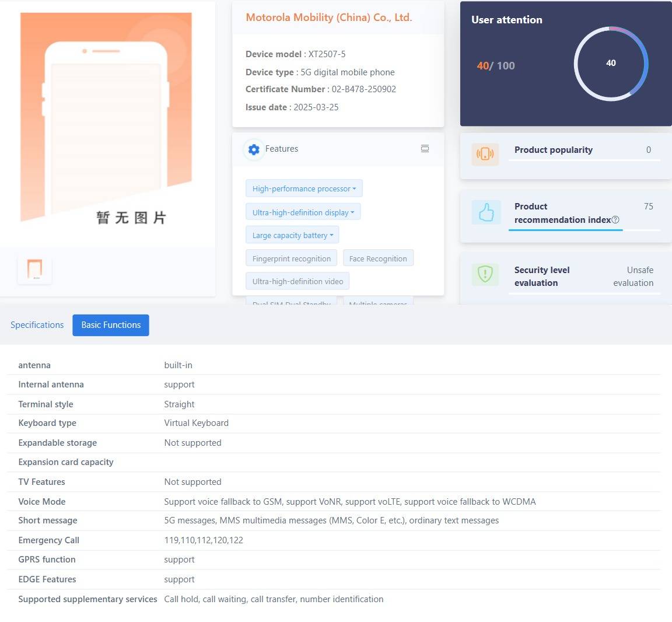Image resolution: width=672 pixels, height=622 pixels.
Task: Click the Ultra-high-definition video tag
Action: click(x=297, y=281)
